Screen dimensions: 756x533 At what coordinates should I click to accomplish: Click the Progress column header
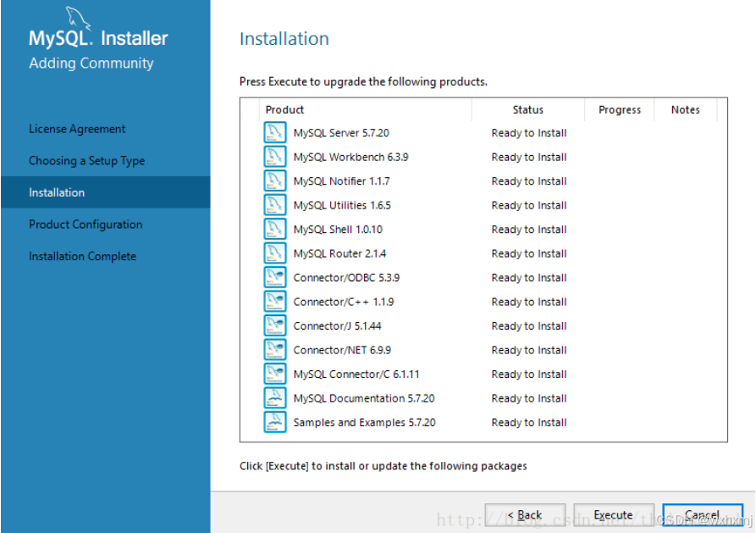point(620,109)
